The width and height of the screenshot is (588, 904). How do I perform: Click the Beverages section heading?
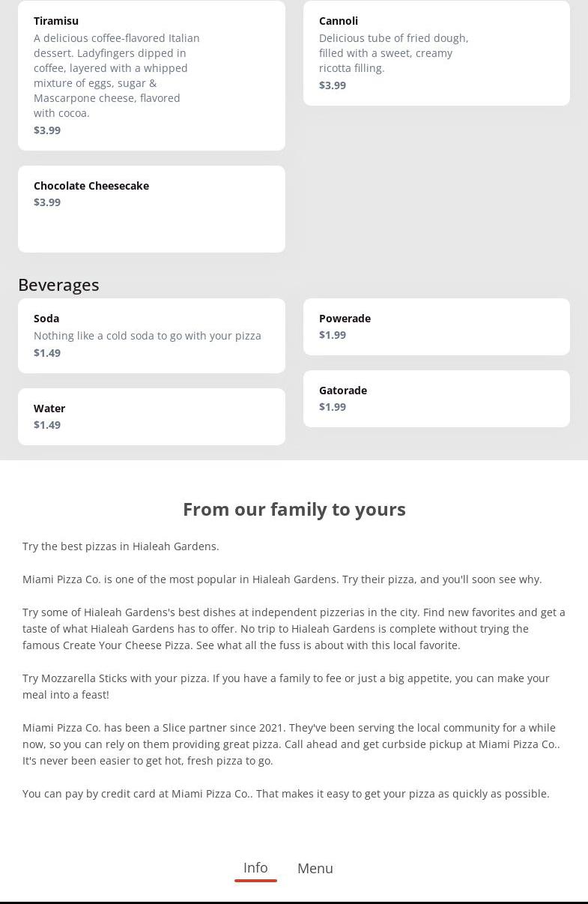click(58, 285)
